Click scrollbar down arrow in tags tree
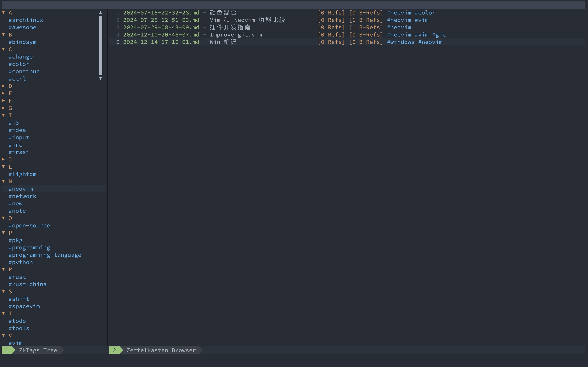Screen dimensions: 588x367 coord(100,78)
